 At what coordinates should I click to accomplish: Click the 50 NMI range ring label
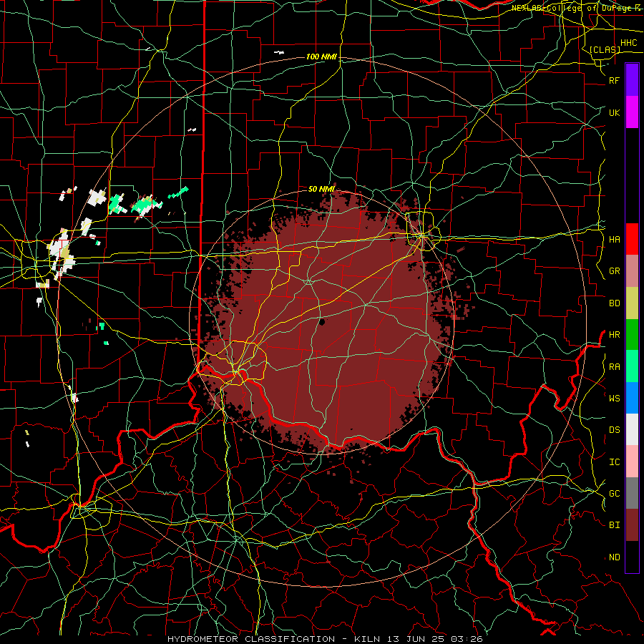pyautogui.click(x=321, y=189)
